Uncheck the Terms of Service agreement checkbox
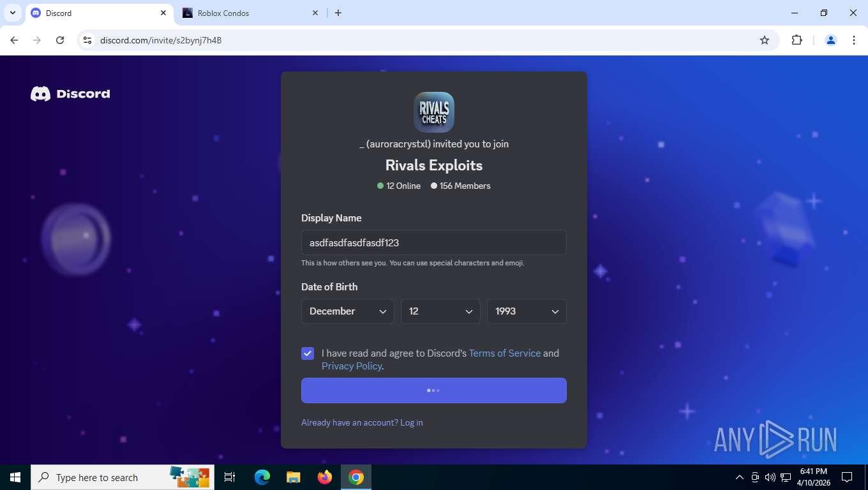The image size is (868, 490). pos(308,353)
